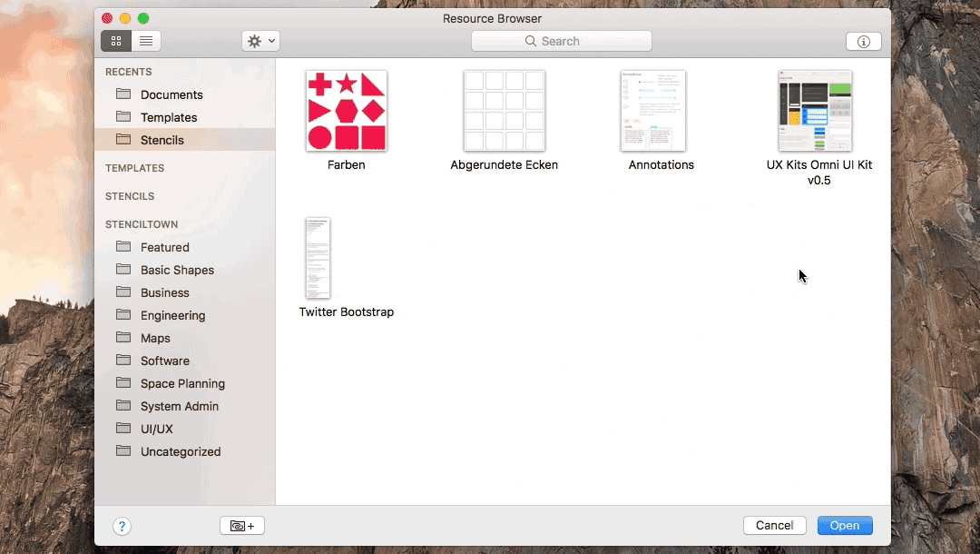Click the folder icon beside Documents
Image resolution: width=980 pixels, height=554 pixels.
coord(123,94)
